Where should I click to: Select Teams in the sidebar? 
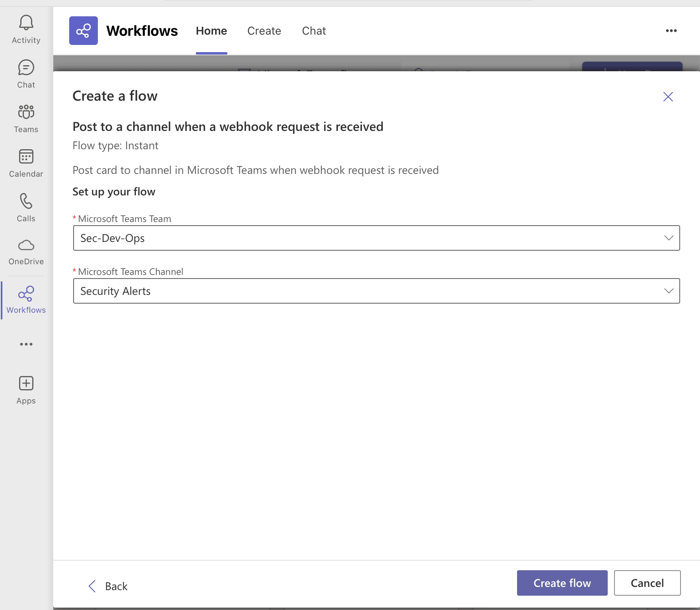(26, 118)
